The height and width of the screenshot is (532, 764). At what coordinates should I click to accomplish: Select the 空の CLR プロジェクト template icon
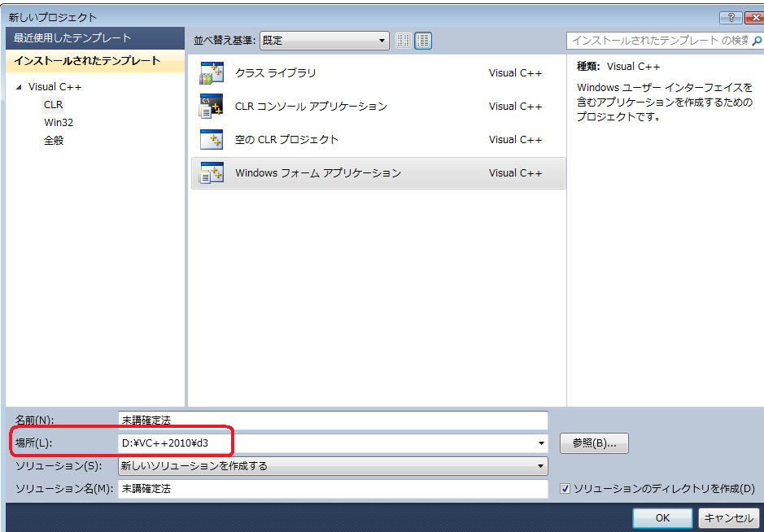click(212, 139)
